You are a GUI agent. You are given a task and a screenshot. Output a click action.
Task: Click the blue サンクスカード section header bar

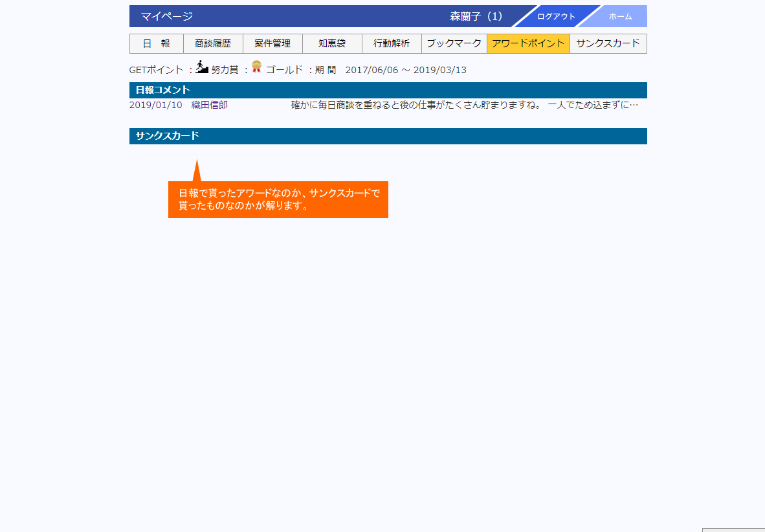point(388,136)
